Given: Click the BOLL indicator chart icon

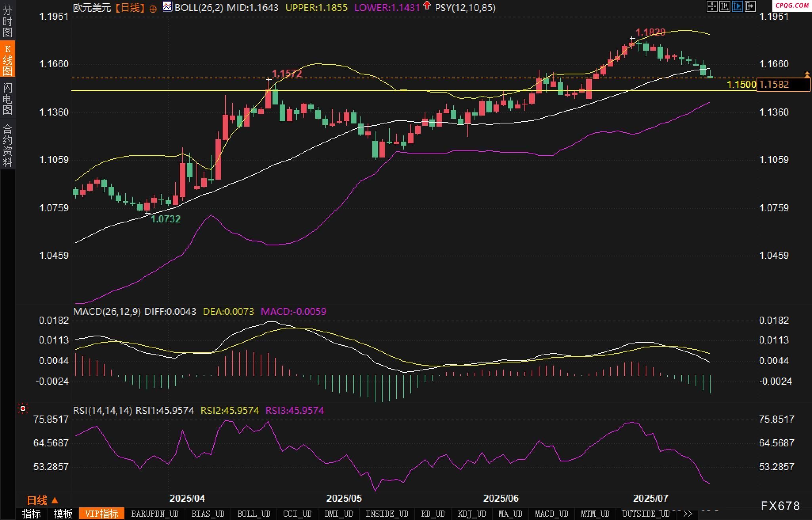Looking at the screenshot, I should point(168,7).
